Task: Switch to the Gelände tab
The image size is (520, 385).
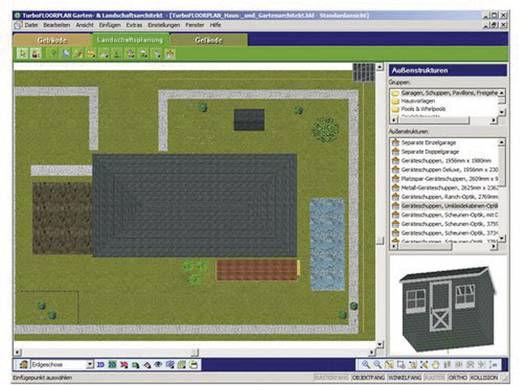Action: 209,40
